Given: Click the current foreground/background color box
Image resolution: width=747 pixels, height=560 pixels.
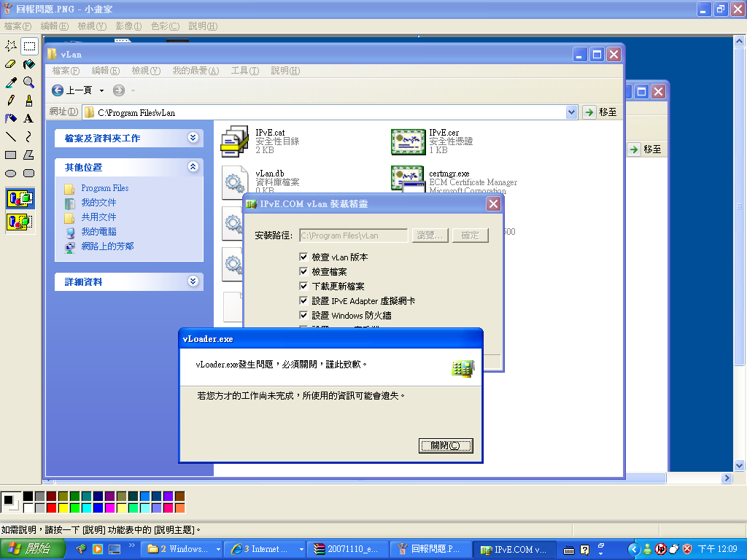Looking at the screenshot, I should click(10, 502).
